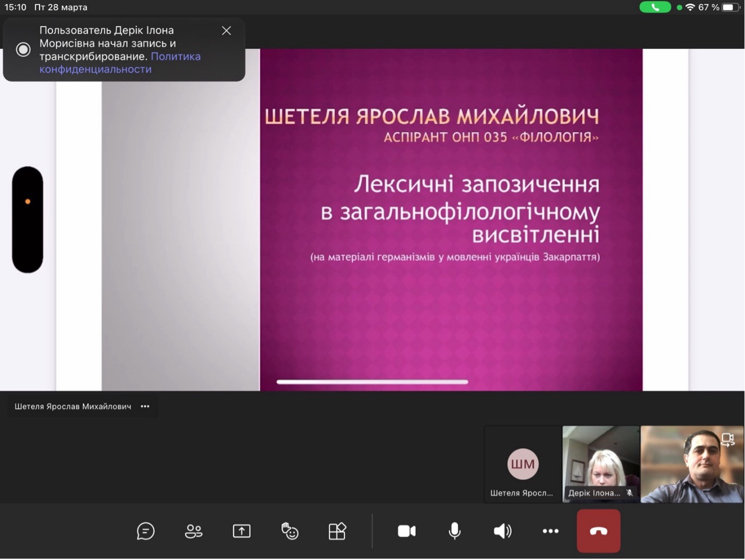Switch camera on self video tile
Viewport: 745px width, 560px height.
(728, 440)
